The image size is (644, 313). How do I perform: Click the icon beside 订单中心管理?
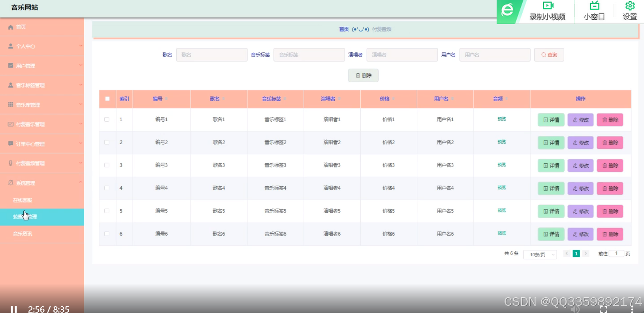tap(11, 144)
